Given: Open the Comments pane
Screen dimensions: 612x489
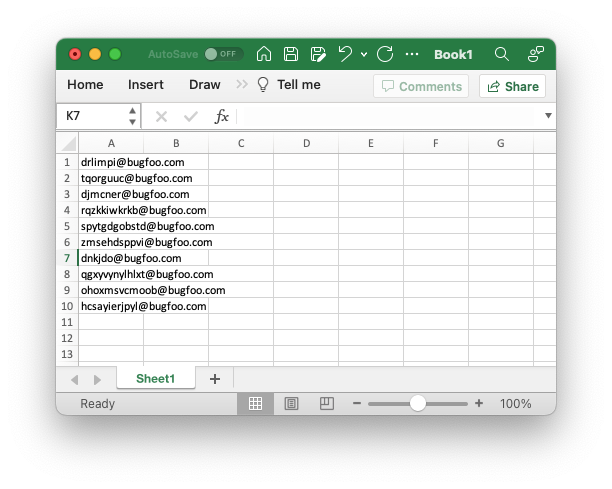Looking at the screenshot, I should point(421,86).
